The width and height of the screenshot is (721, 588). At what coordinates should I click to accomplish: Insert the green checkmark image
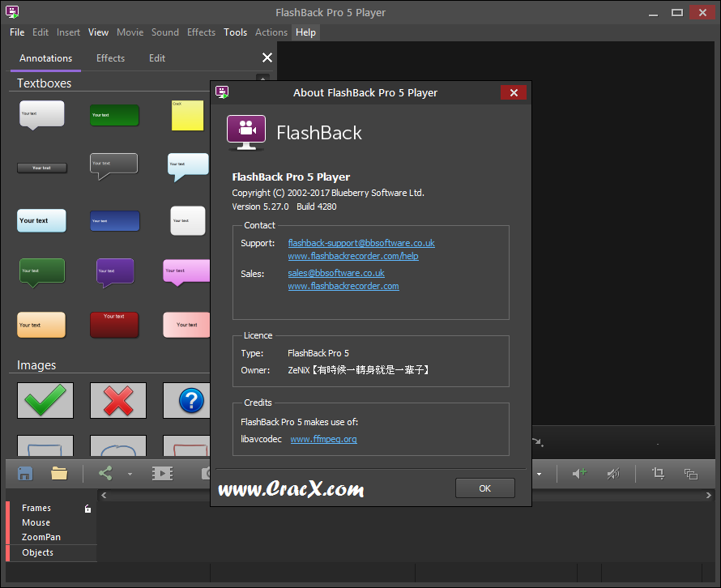(45, 400)
